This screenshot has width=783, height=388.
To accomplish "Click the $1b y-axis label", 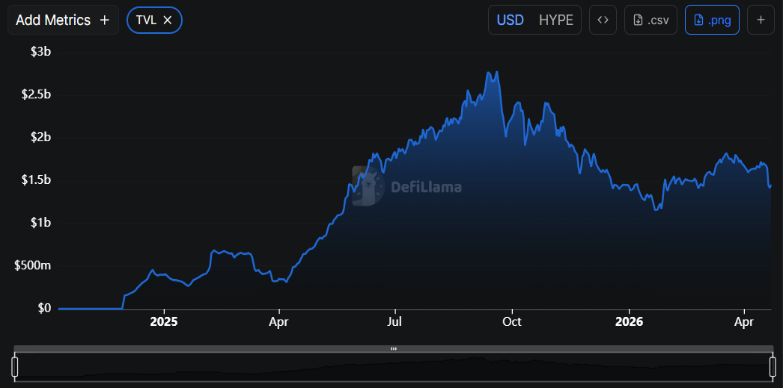I will [41, 223].
